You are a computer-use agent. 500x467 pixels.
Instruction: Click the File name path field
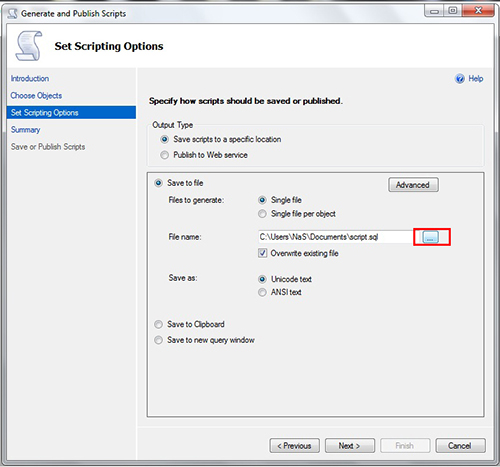335,237
